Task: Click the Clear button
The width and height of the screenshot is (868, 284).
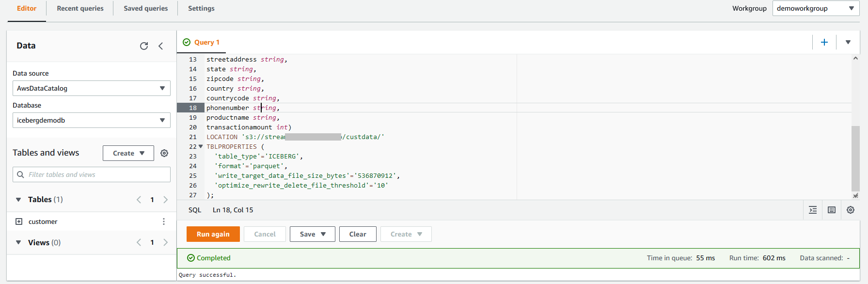Action: coord(358,234)
